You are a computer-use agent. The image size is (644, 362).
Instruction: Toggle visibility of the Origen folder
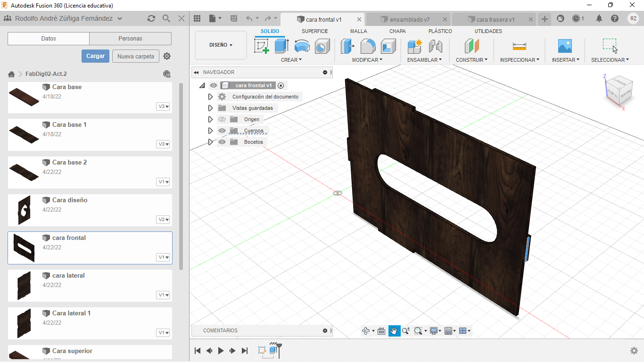(222, 119)
